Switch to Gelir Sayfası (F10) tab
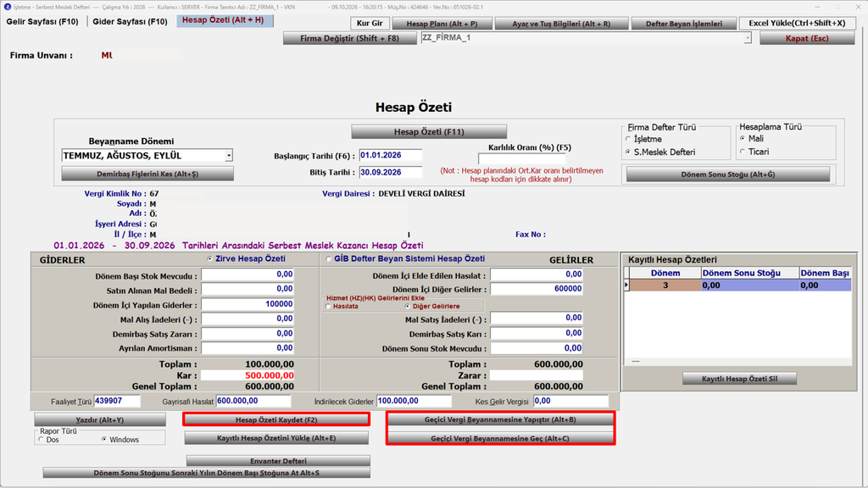Image resolution: width=868 pixels, height=488 pixels. pyautogui.click(x=42, y=21)
